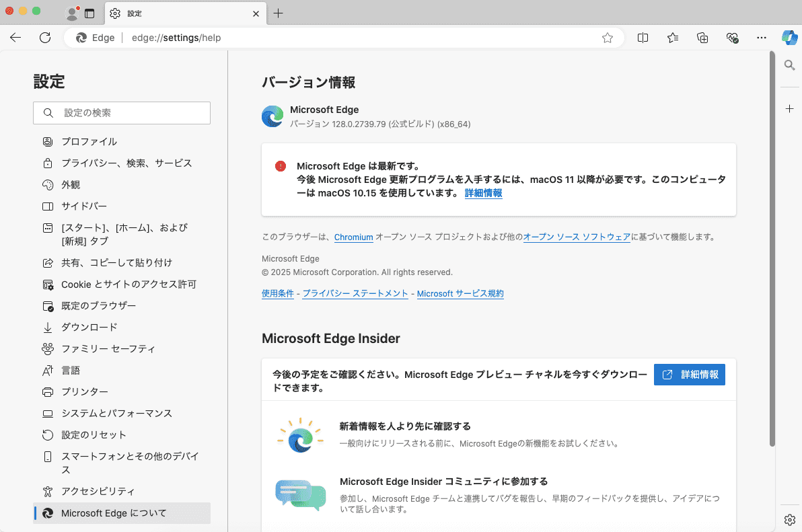Viewport: 802px width, 532px height.
Task: Open search in the right sidebar
Action: tap(789, 65)
